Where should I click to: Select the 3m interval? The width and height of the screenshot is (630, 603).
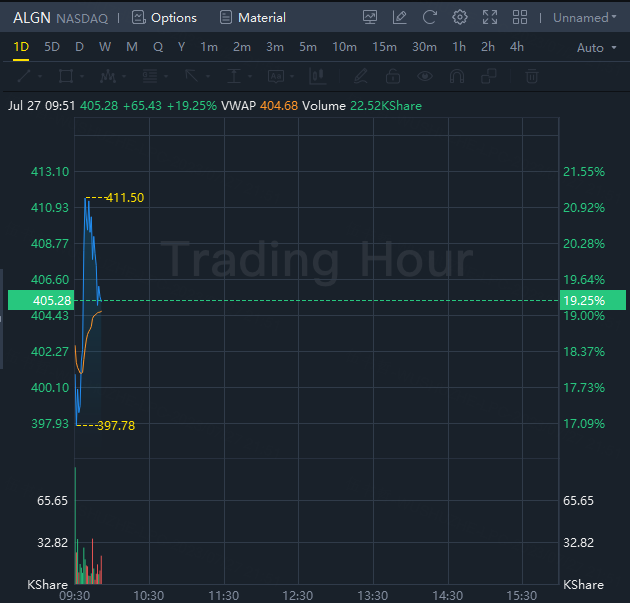click(x=275, y=47)
